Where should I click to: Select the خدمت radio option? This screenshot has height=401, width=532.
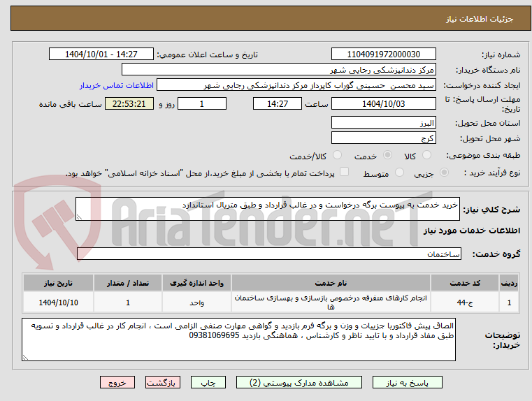tap(387, 155)
